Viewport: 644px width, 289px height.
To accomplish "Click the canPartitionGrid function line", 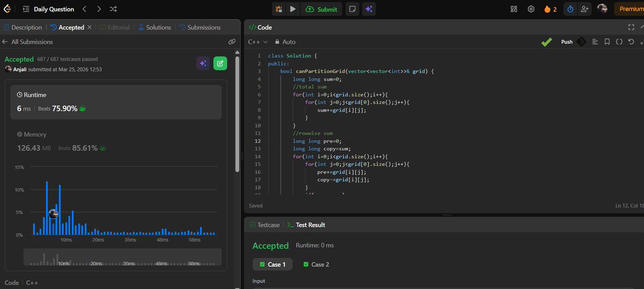I will pos(356,71).
